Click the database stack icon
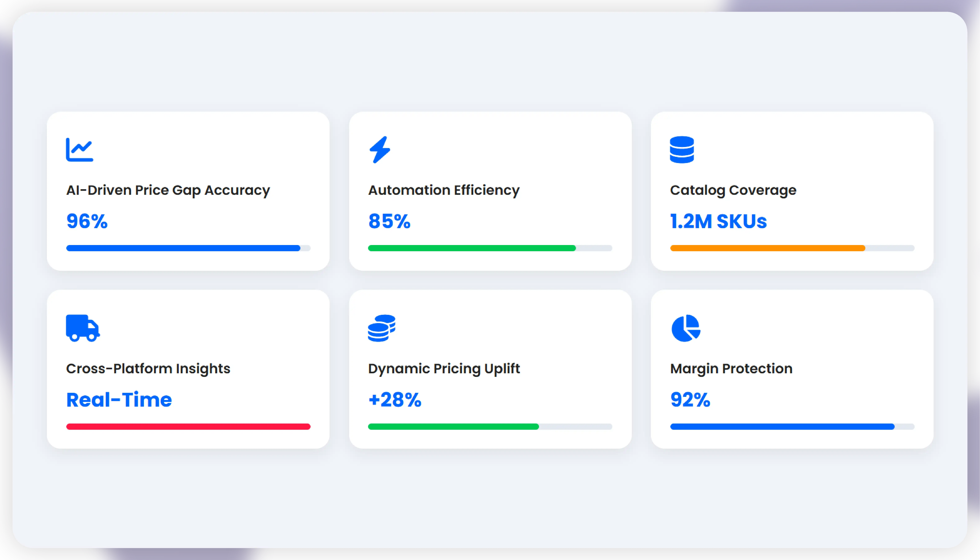The height and width of the screenshot is (560, 980). click(x=681, y=150)
